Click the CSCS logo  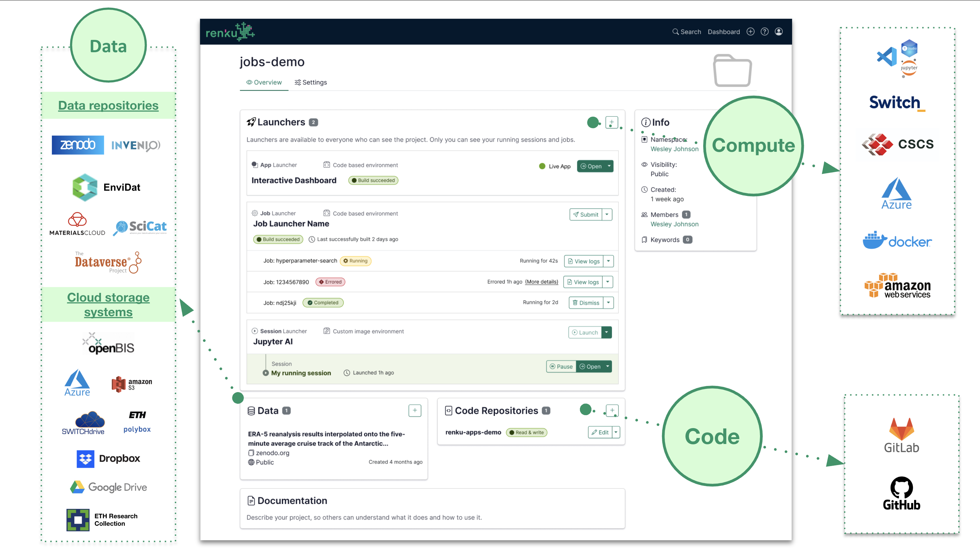(x=898, y=144)
